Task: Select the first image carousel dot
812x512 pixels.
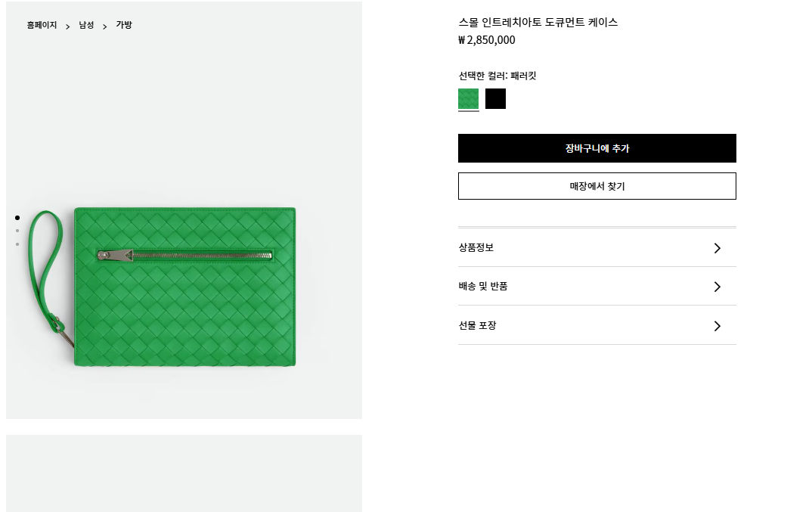Action: coord(17,218)
